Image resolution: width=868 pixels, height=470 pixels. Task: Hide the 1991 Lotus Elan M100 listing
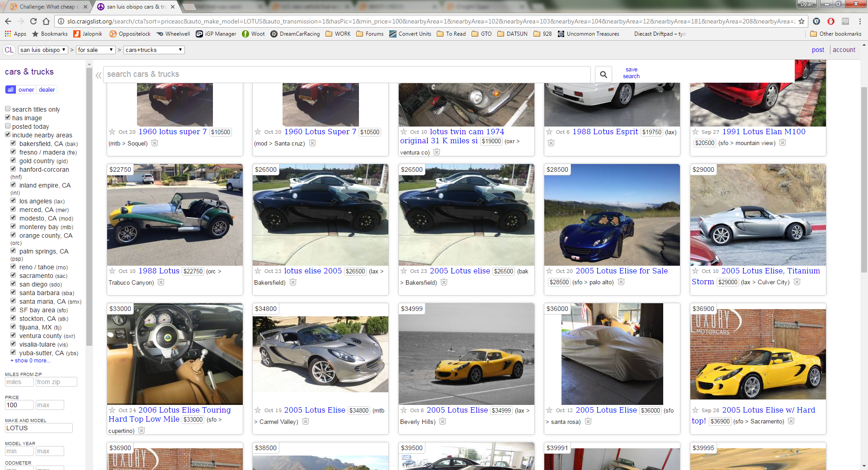coord(783,143)
